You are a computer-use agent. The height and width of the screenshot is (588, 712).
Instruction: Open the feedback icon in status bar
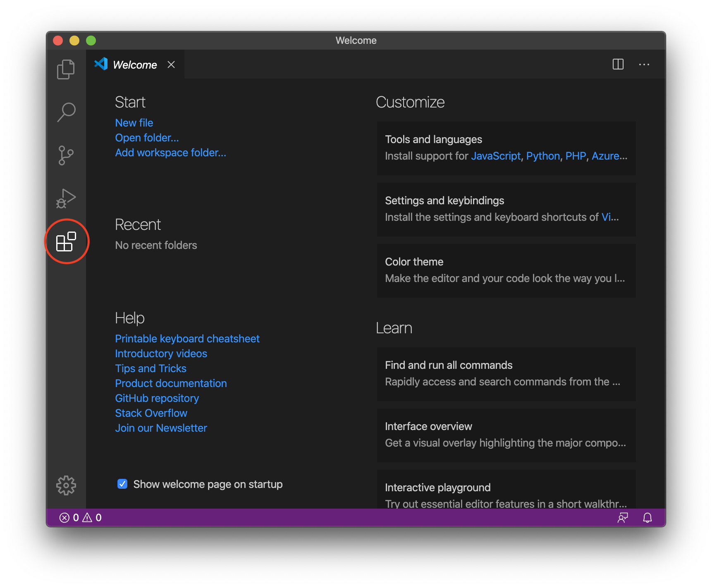(x=623, y=518)
